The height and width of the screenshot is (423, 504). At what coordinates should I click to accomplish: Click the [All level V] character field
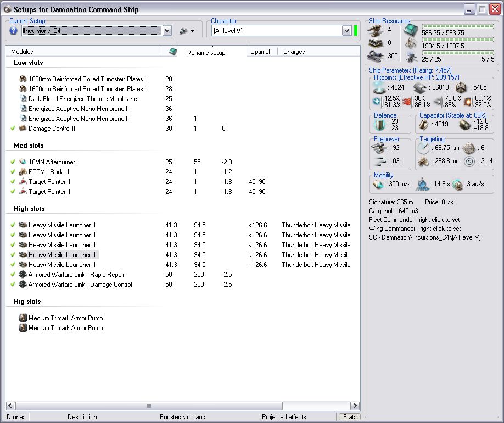[x=277, y=31]
